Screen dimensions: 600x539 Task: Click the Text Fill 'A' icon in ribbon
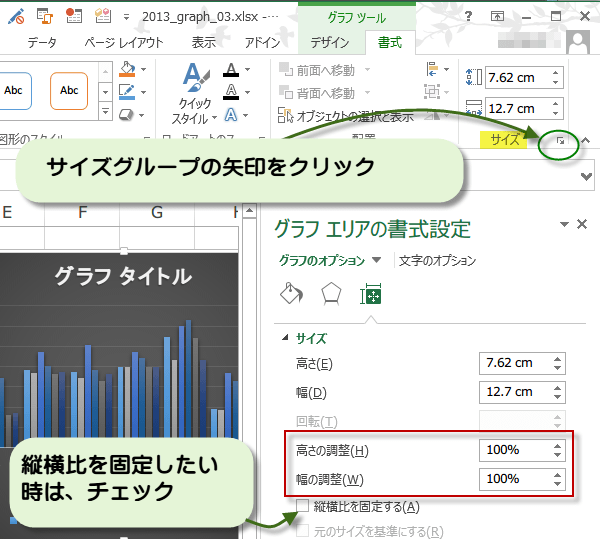(x=231, y=70)
